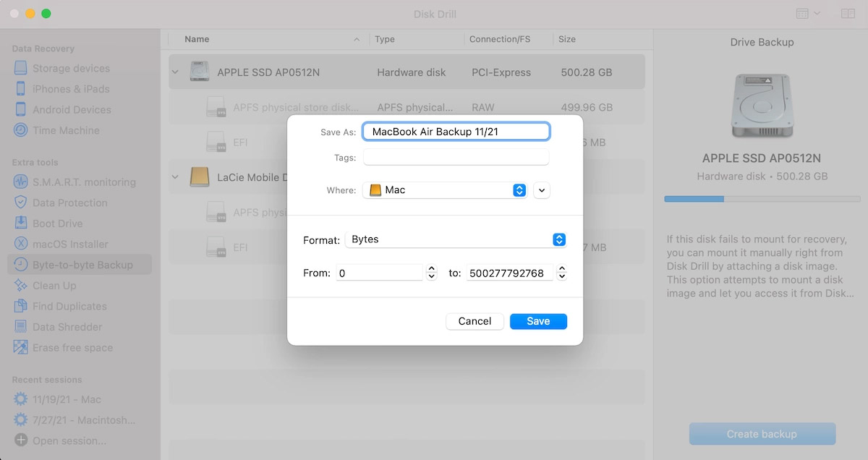Select Byte-to-byte Backup tool

click(x=80, y=265)
